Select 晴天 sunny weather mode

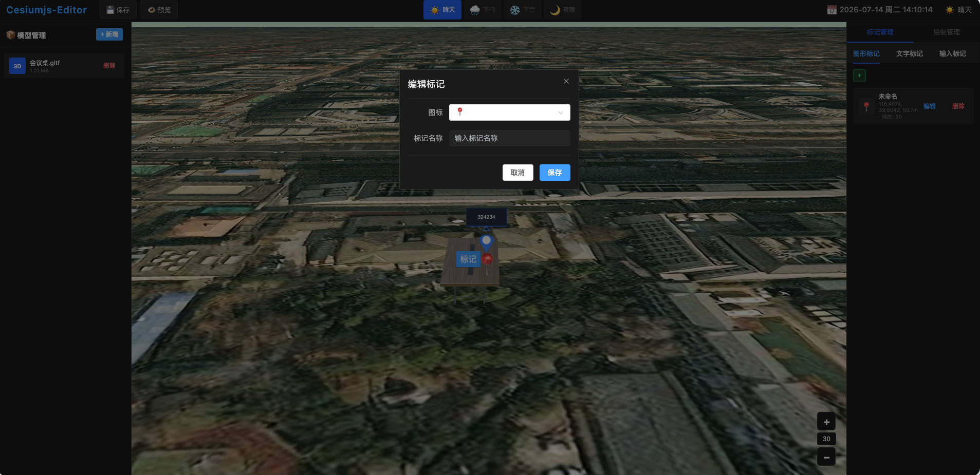click(x=442, y=10)
